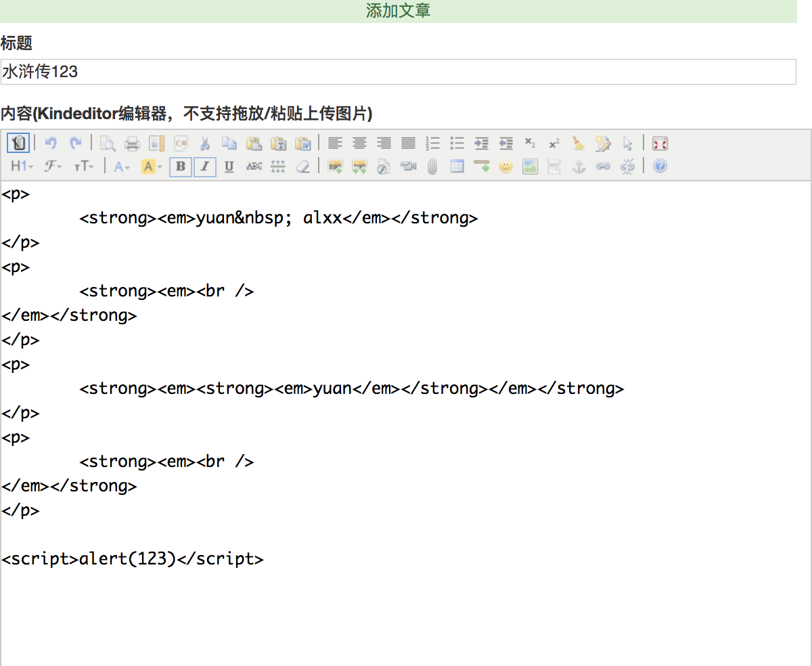
Task: Open the emoticon smiley picker
Action: (505, 166)
